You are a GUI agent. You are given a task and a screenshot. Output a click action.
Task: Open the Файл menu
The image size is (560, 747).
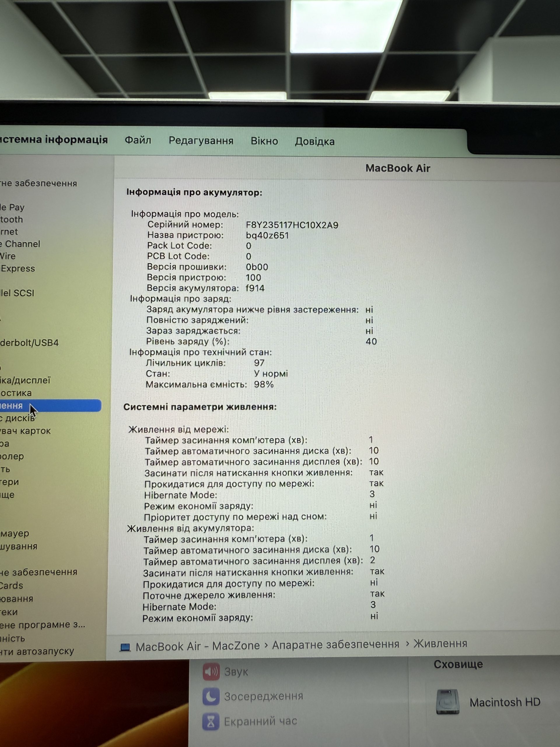click(138, 140)
